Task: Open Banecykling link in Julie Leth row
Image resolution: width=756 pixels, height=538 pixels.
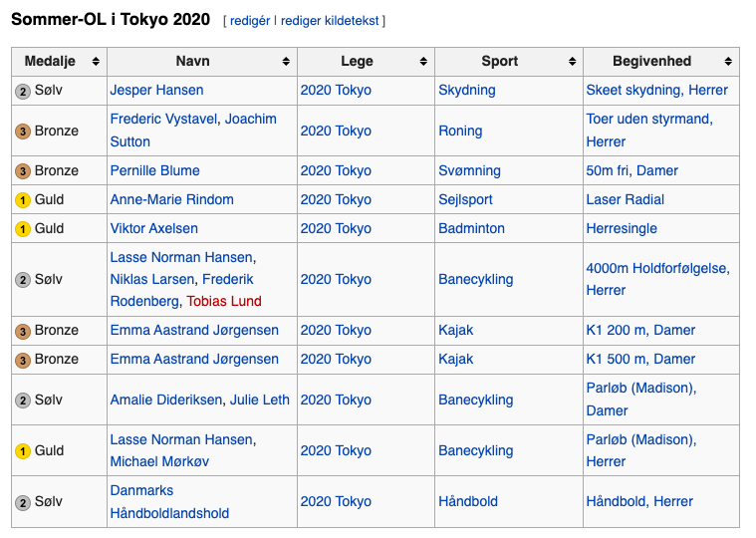Action: [x=475, y=400]
